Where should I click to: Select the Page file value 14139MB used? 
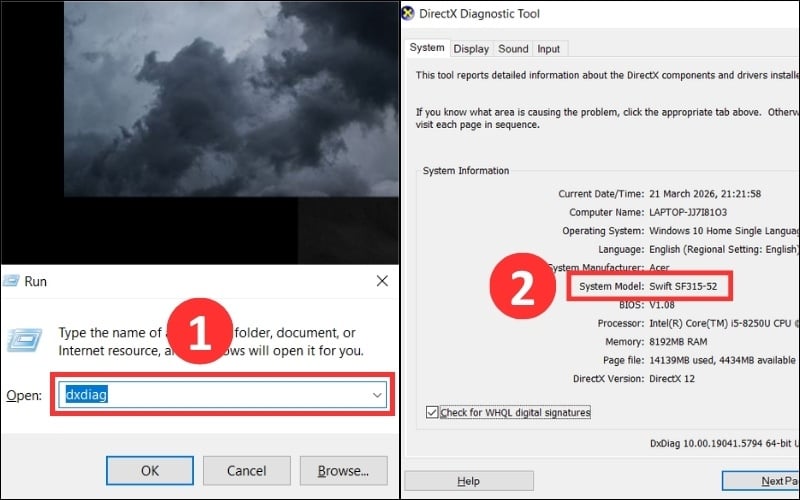[x=722, y=360]
